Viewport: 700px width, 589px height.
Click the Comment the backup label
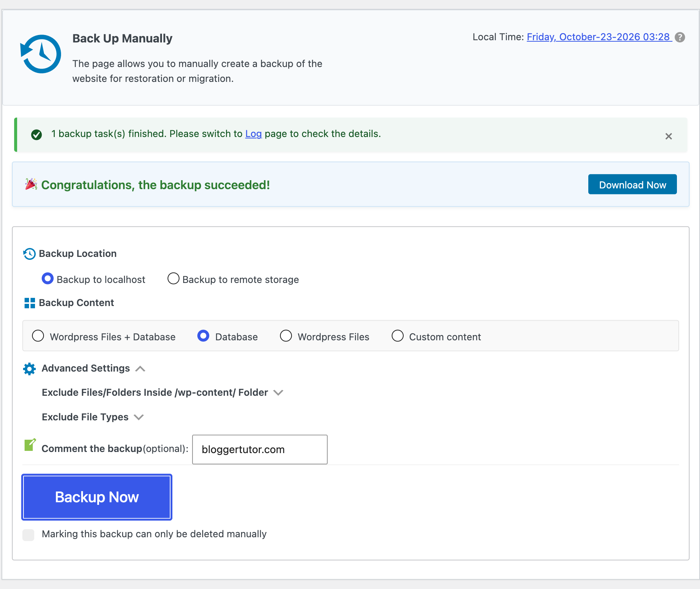pos(115,449)
